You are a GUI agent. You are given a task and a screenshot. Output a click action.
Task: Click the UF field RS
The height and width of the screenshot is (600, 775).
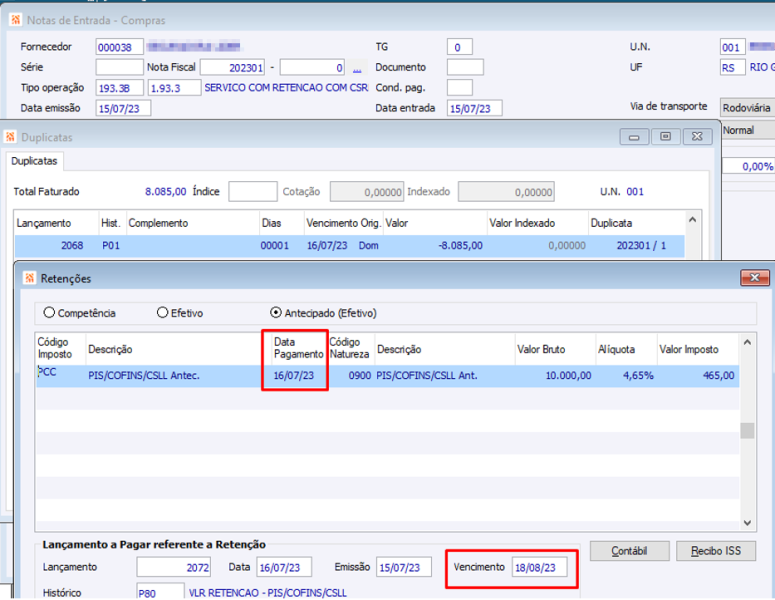click(x=732, y=67)
